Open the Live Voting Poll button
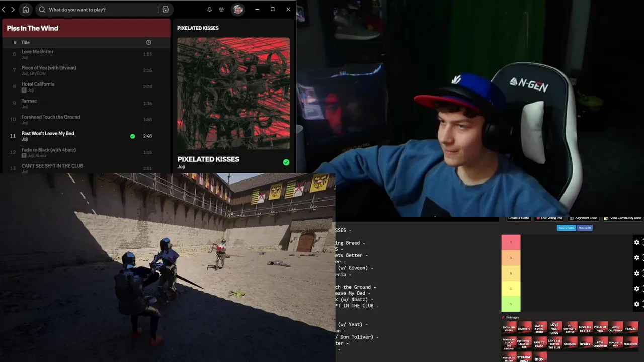Image resolution: width=644 pixels, height=362 pixels. (549, 218)
